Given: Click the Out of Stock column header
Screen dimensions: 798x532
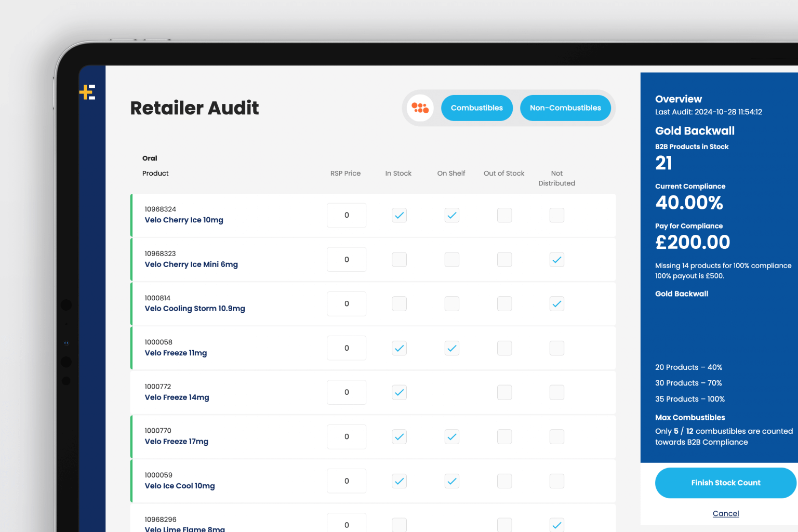Looking at the screenshot, I should (504, 173).
